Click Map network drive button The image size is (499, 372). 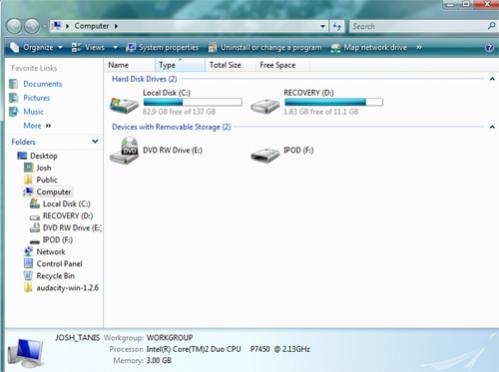pos(369,48)
